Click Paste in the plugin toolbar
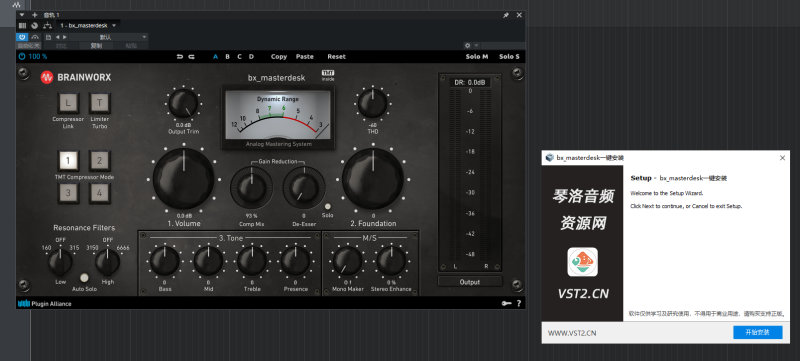The width and height of the screenshot is (800, 361). pos(305,57)
